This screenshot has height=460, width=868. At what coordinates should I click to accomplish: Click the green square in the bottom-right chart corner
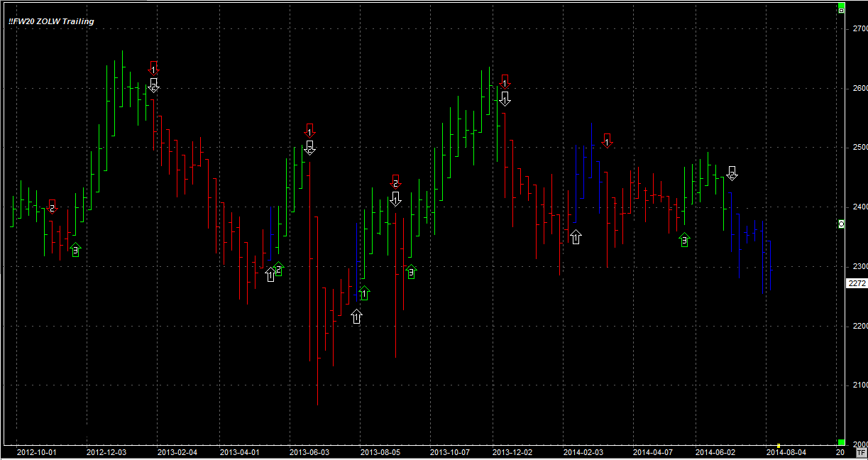(x=841, y=442)
